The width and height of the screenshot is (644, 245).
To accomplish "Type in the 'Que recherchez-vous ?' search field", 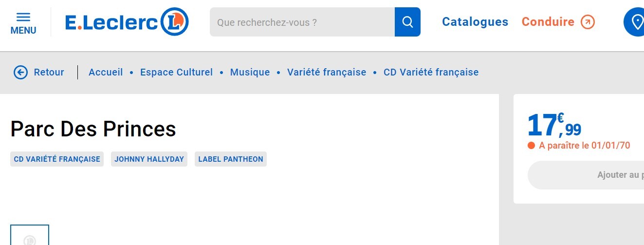I will [302, 22].
